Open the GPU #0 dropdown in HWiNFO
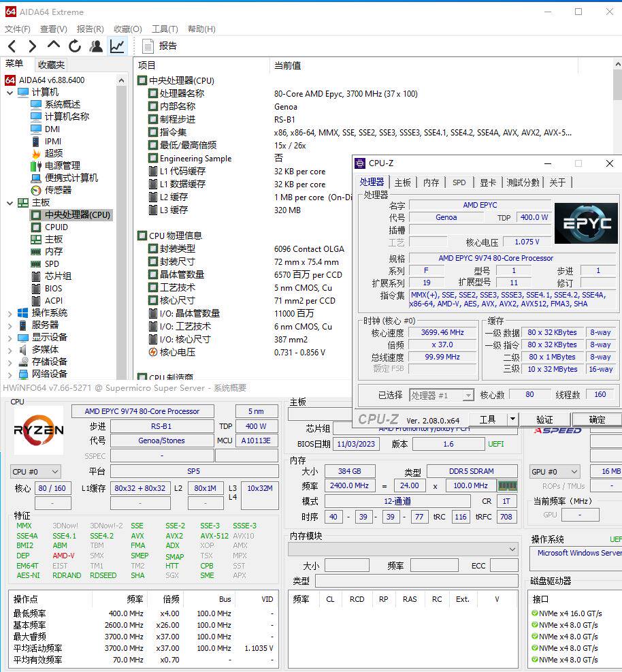622x672 pixels. pyautogui.click(x=555, y=472)
